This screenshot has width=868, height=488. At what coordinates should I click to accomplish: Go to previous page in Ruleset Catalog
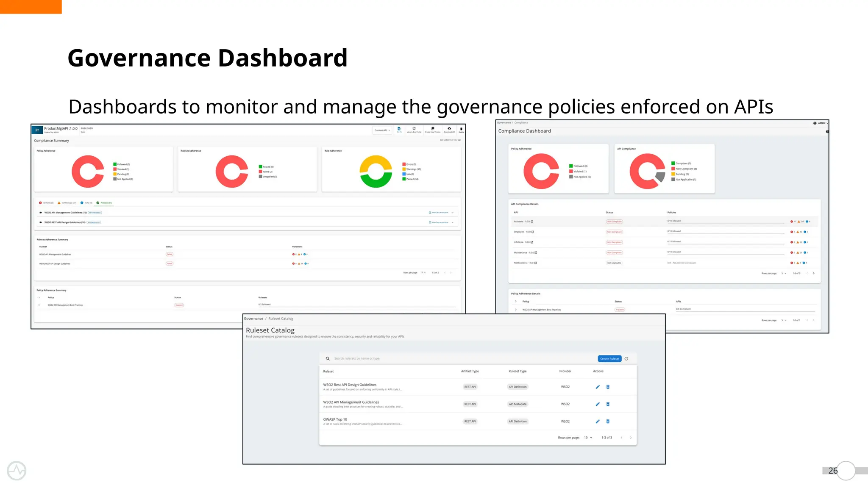(x=621, y=438)
